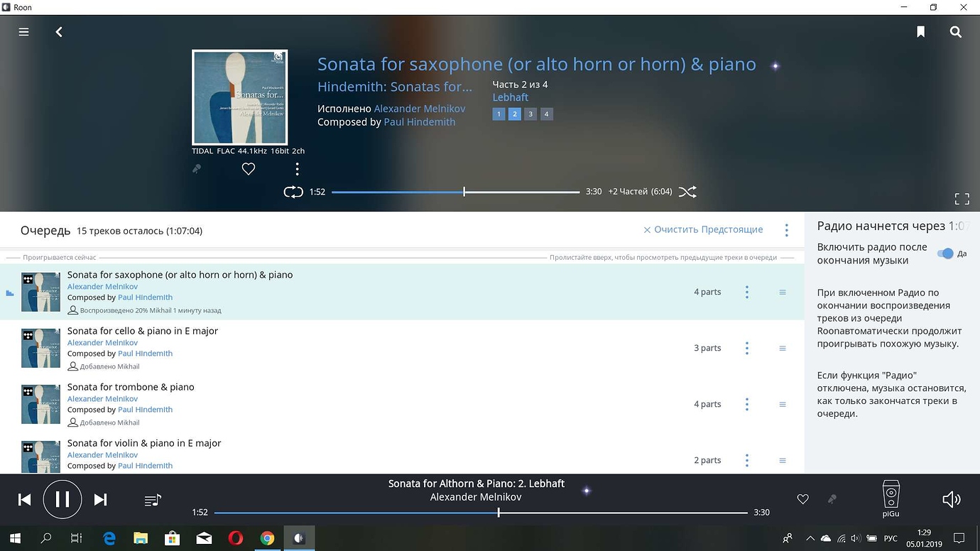Seek in the footer progress bar
Viewport: 980px width, 551px height.
click(481, 512)
